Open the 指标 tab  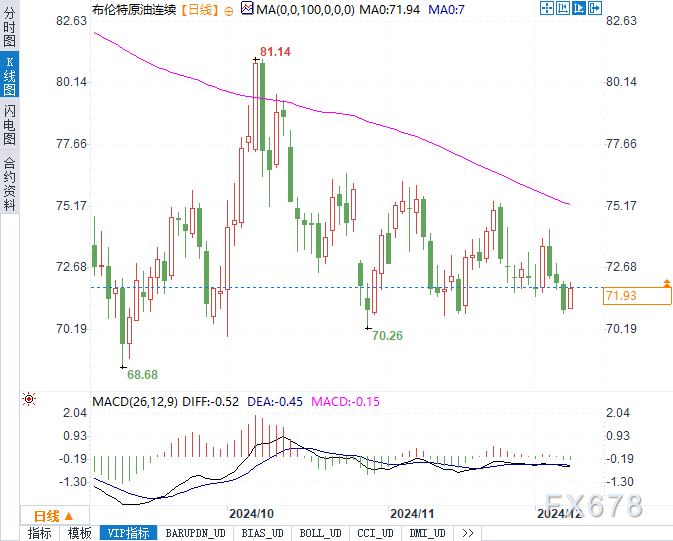39,533
